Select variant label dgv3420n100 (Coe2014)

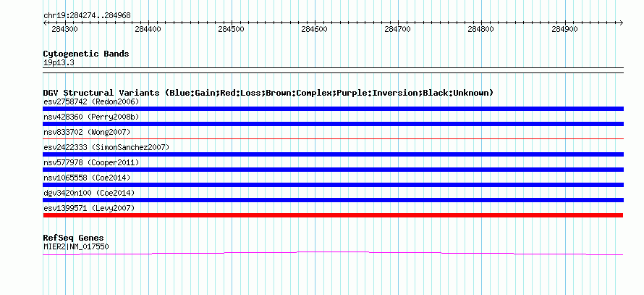[89, 193]
